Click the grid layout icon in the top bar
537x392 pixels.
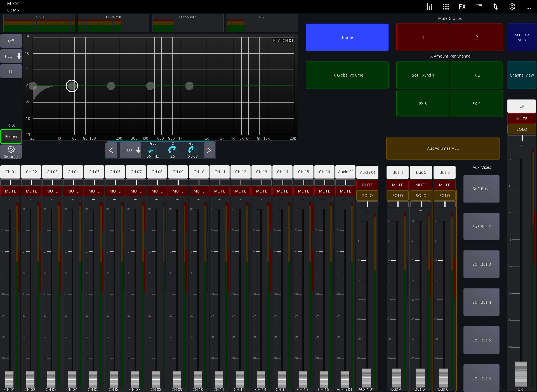[446, 6]
